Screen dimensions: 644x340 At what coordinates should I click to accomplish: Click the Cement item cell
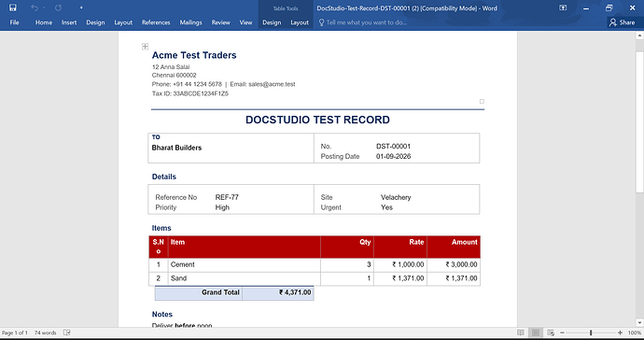(x=244, y=264)
